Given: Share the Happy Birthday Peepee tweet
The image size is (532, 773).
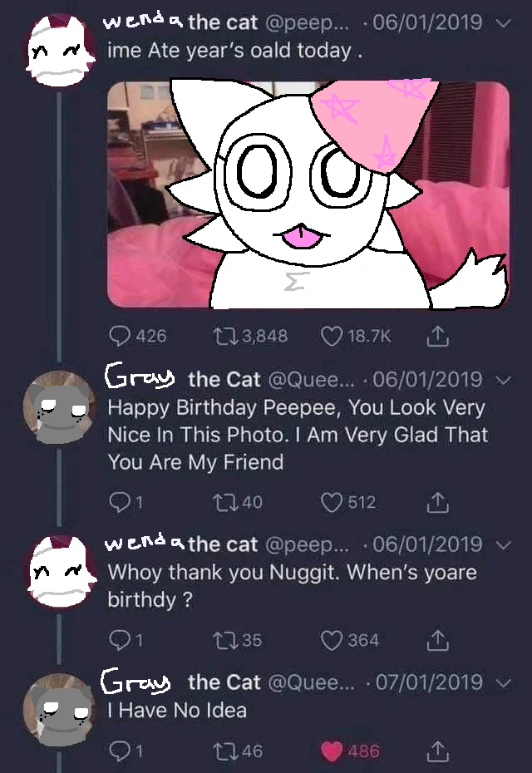Looking at the screenshot, I should (437, 502).
